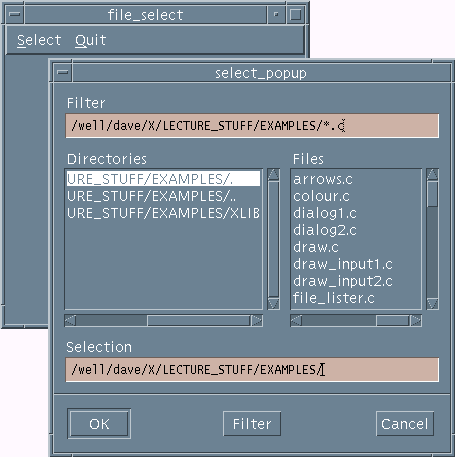Confirm with the OK button
The height and width of the screenshot is (457, 455).
(x=99, y=424)
